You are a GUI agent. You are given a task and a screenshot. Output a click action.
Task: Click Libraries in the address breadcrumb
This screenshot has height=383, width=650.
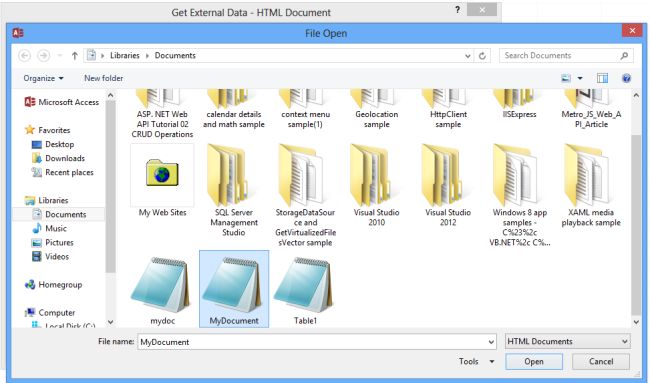click(x=125, y=56)
